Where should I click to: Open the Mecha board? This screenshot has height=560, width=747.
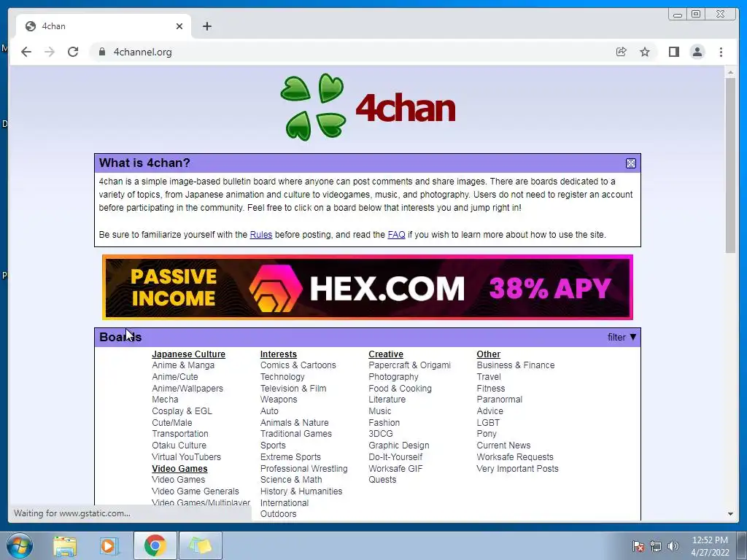tap(165, 400)
